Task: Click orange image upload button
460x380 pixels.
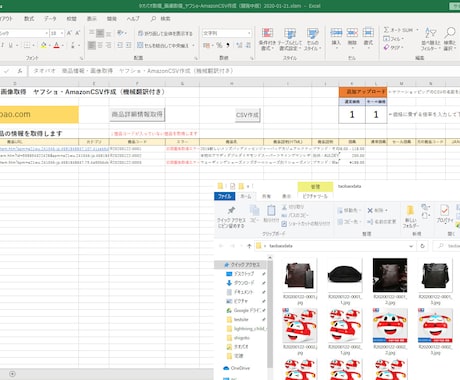Action: [363, 91]
